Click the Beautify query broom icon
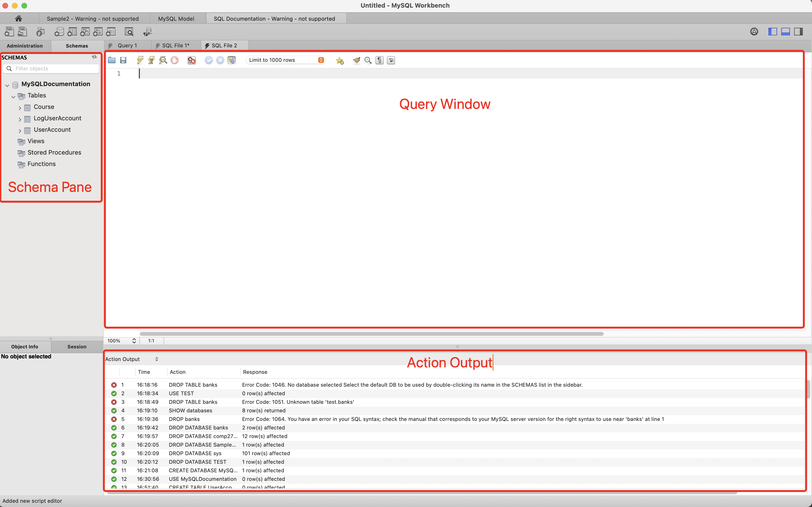Image resolution: width=812 pixels, height=507 pixels. 356,60
